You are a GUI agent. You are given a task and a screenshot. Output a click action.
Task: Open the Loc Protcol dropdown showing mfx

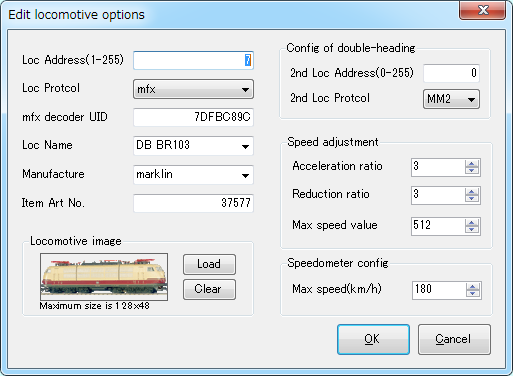point(193,89)
